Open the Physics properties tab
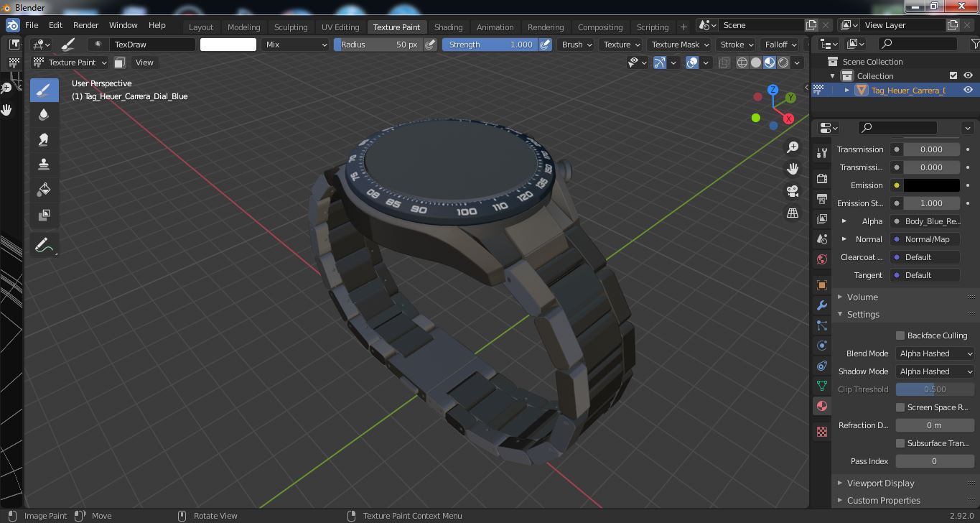 pyautogui.click(x=822, y=346)
